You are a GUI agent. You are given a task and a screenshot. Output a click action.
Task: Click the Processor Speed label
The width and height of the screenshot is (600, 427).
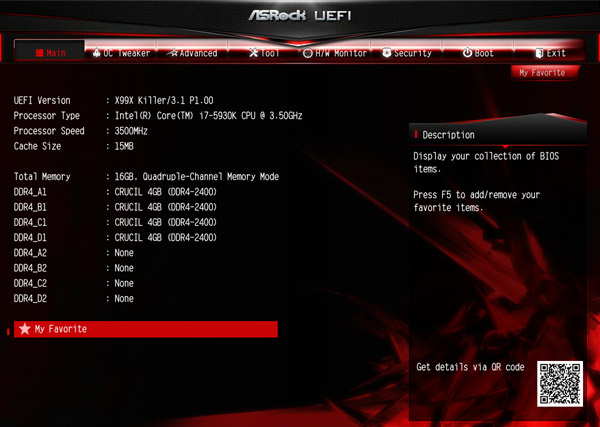pyautogui.click(x=49, y=131)
